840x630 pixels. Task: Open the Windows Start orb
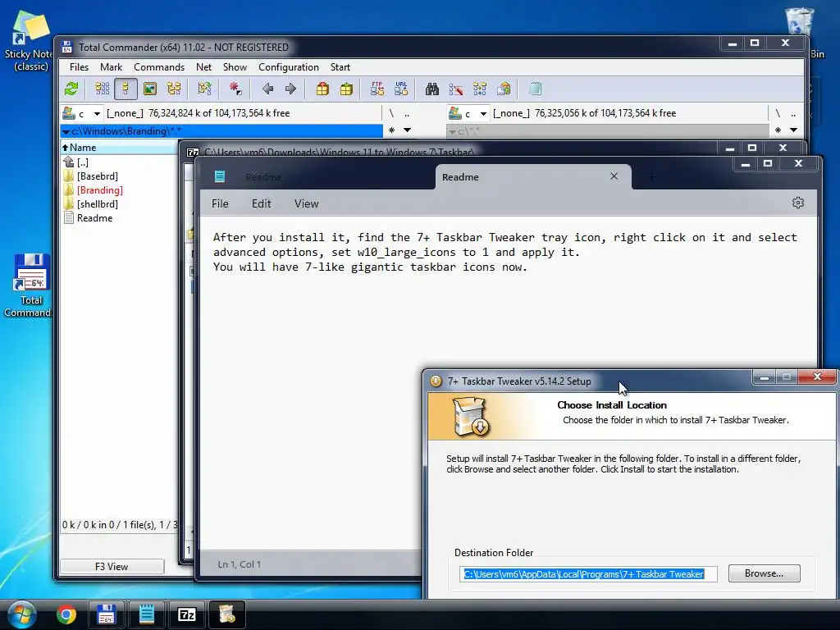click(22, 614)
